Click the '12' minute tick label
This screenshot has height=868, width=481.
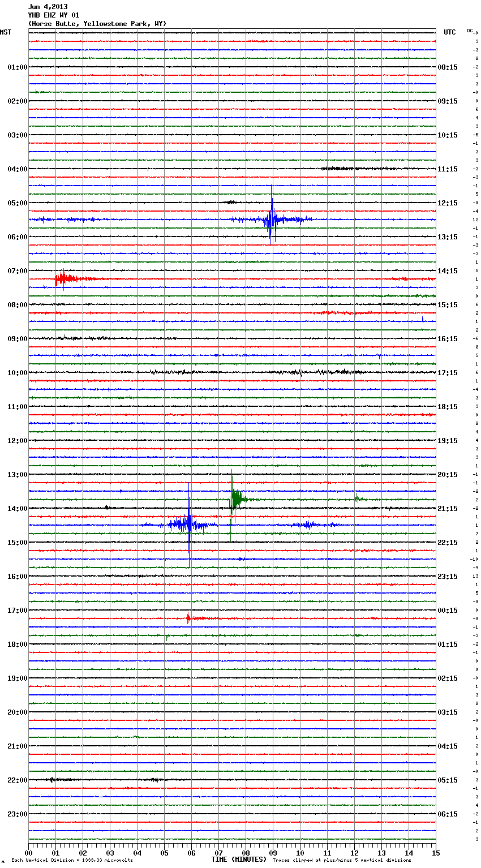click(x=354, y=853)
